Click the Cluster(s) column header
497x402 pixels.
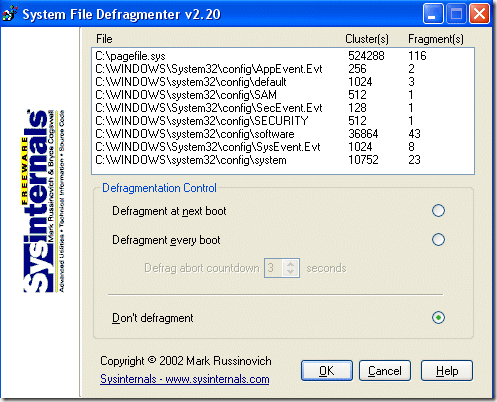coord(367,39)
